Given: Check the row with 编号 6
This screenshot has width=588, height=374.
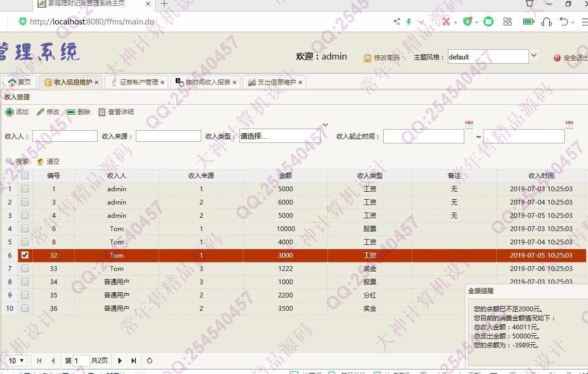Looking at the screenshot, I should pyautogui.click(x=25, y=228).
